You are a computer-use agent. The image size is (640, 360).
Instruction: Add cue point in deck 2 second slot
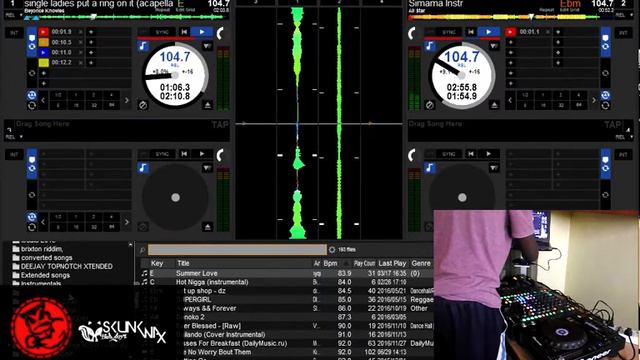(510, 42)
